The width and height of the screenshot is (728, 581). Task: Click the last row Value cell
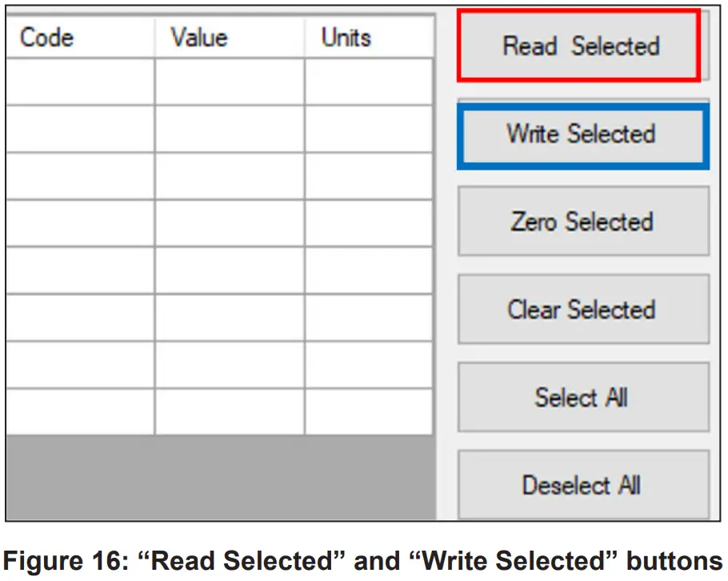[x=230, y=412]
